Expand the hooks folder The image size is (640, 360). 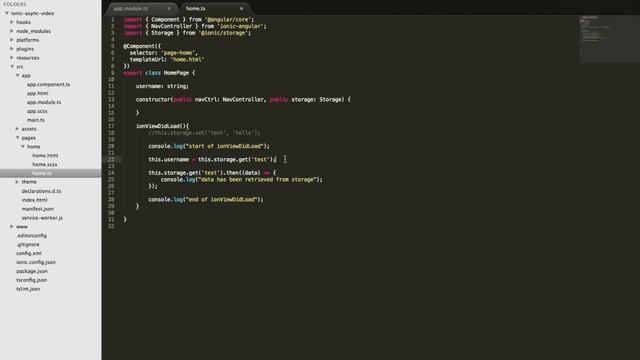[12, 22]
